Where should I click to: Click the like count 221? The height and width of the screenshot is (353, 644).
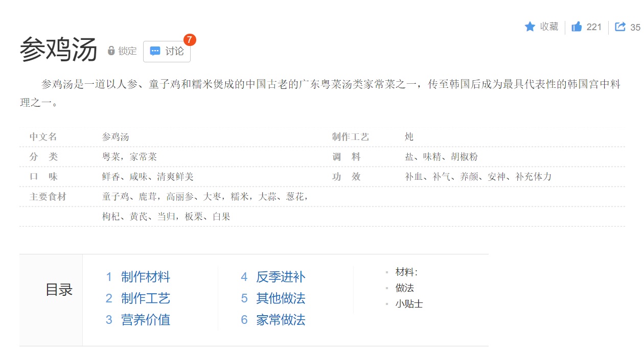point(594,27)
